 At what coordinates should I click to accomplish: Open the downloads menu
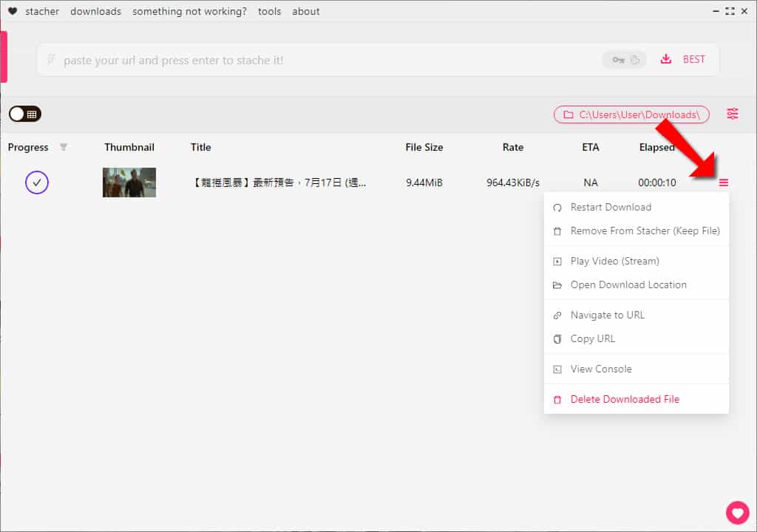[95, 11]
